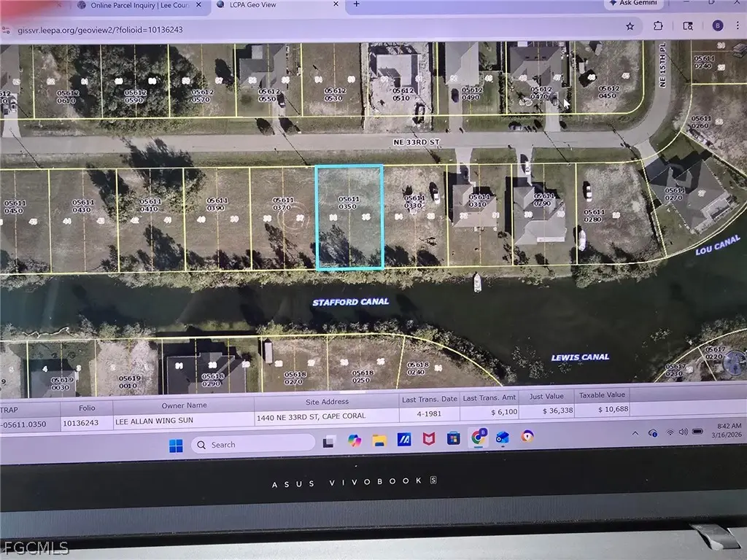Open Chrome's three-dot menu
This screenshot has height=560, width=747.
738,26
